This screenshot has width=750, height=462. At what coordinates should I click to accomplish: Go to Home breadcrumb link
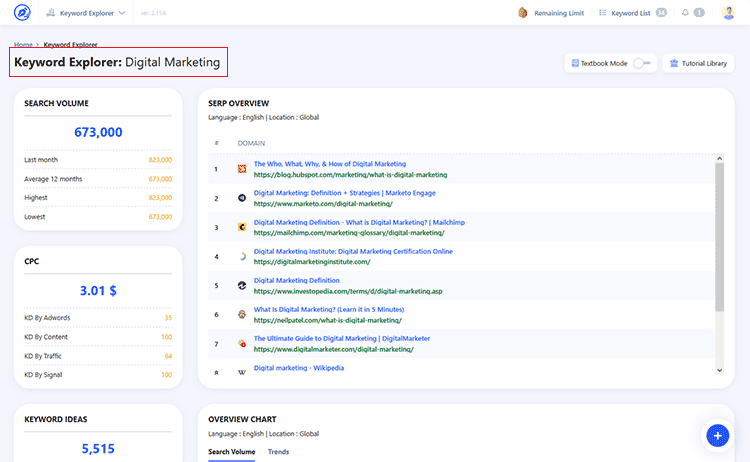23,44
